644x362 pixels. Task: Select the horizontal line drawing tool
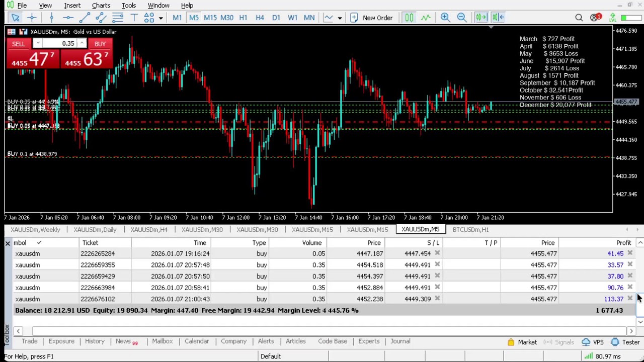point(68,18)
